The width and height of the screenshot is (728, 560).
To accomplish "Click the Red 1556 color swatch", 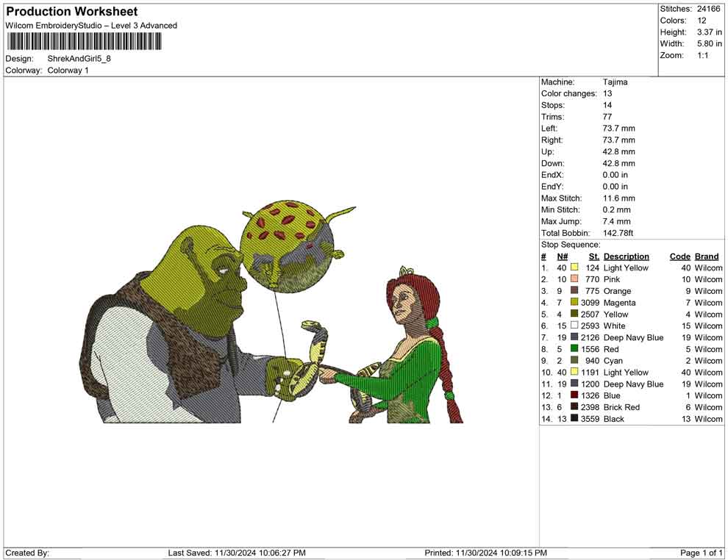I will click(x=574, y=348).
